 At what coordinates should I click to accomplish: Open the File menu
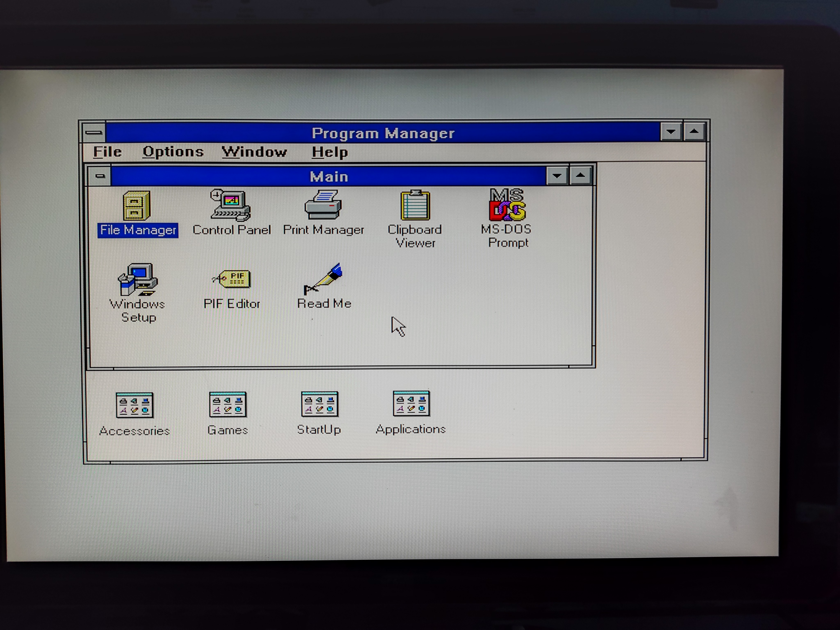[x=107, y=152]
